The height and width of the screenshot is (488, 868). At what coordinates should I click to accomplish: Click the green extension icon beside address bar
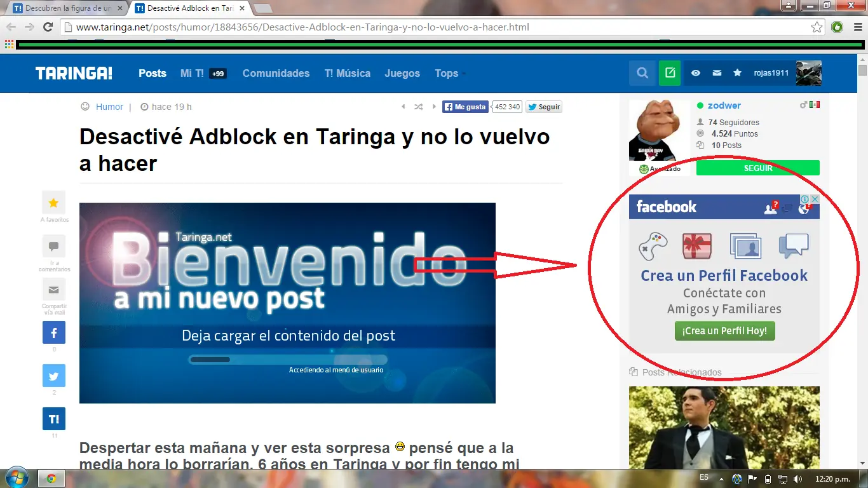[837, 27]
